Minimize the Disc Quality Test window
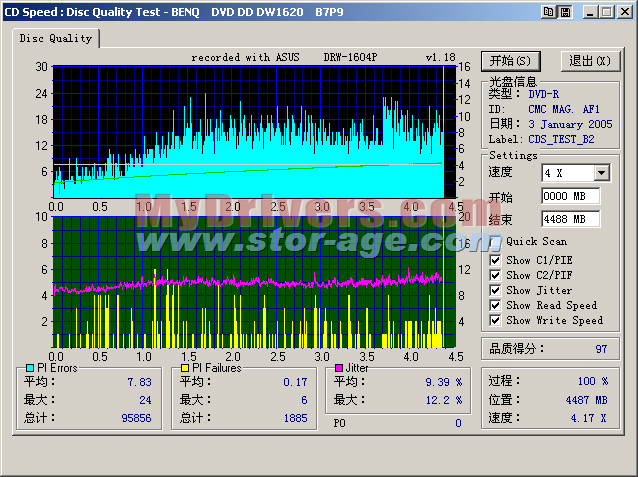The height and width of the screenshot is (477, 638). click(589, 11)
